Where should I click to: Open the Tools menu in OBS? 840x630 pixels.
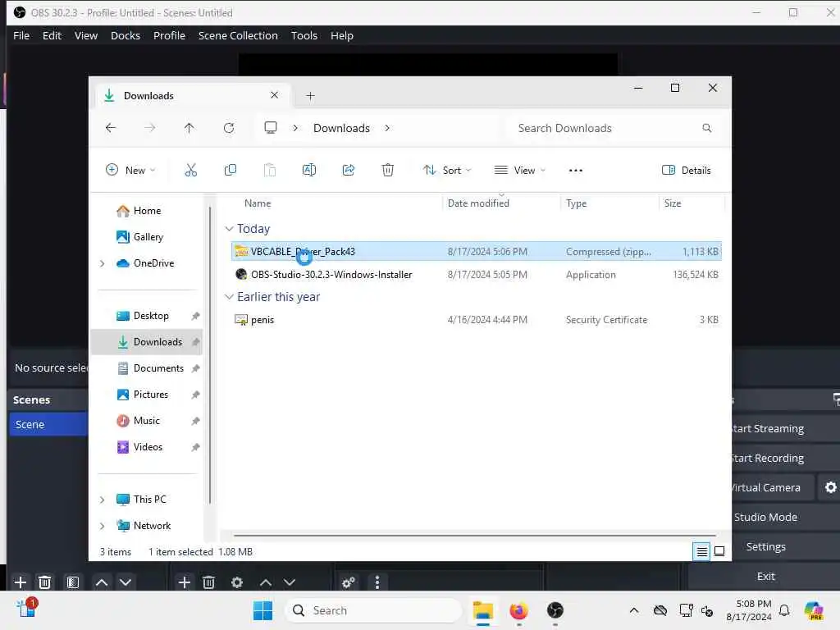point(304,36)
